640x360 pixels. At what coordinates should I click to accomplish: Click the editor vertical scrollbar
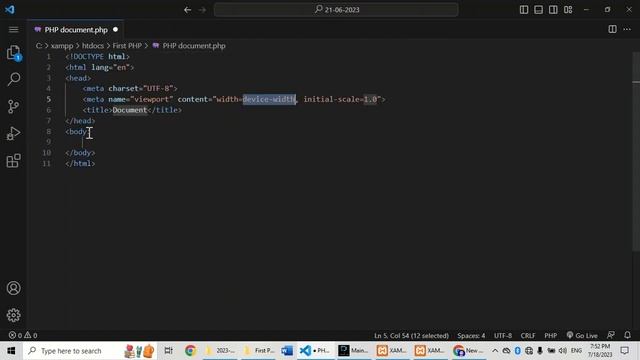click(636, 151)
